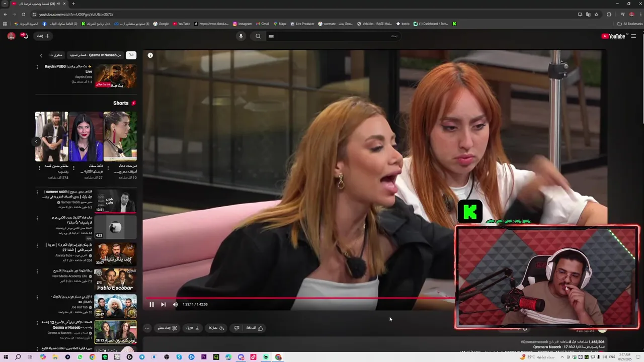Open the AlarabyTube 33:07 video thumbnail

click(x=116, y=254)
